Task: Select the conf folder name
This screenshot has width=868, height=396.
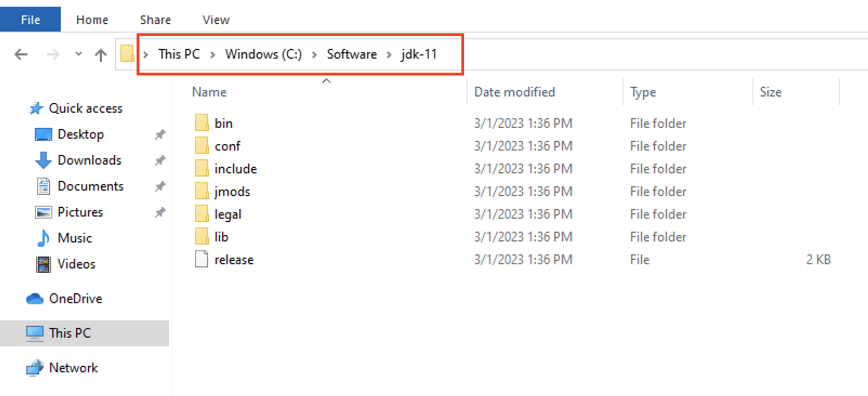Action: [227, 146]
